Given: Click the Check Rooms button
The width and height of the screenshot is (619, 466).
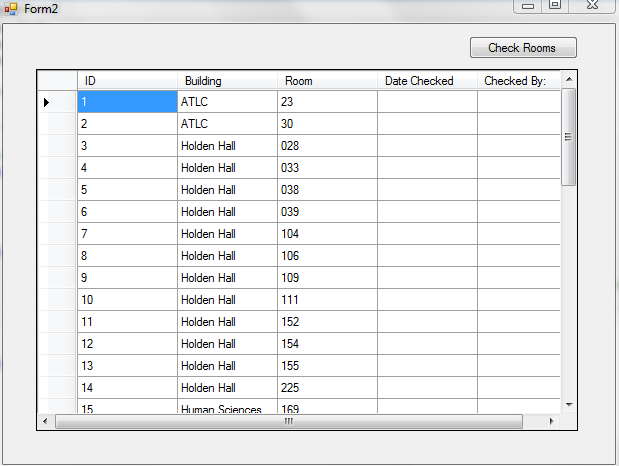Looking at the screenshot, I should tap(523, 48).
